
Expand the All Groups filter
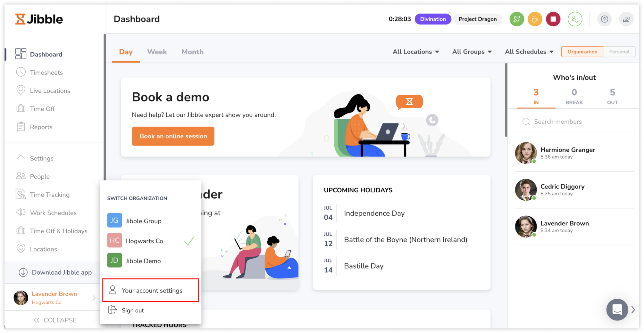(x=471, y=52)
